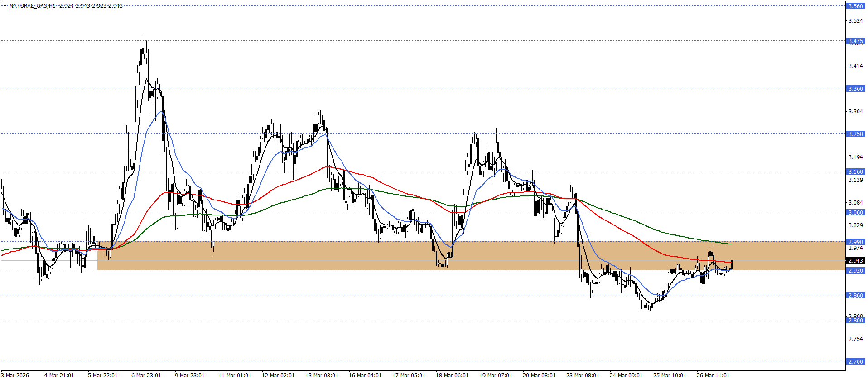The width and height of the screenshot is (868, 381).
Task: Click the 3.475 horizontal level label
Action: pos(855,41)
